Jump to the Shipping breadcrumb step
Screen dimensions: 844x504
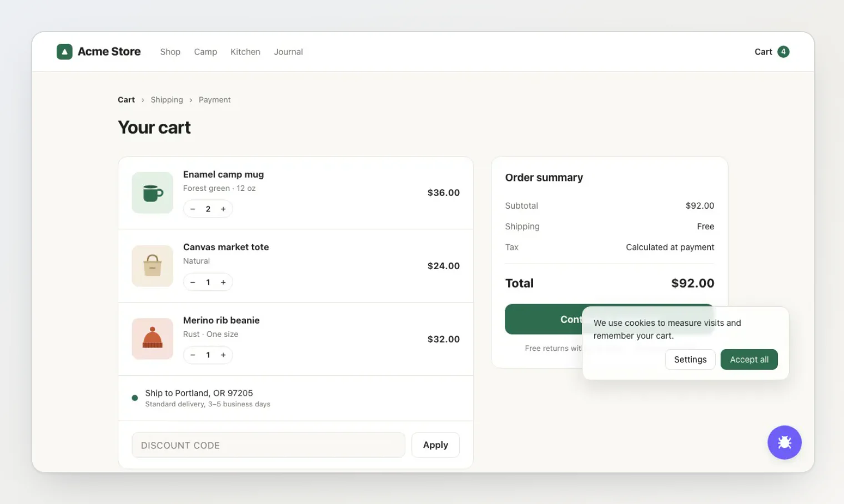tap(167, 100)
